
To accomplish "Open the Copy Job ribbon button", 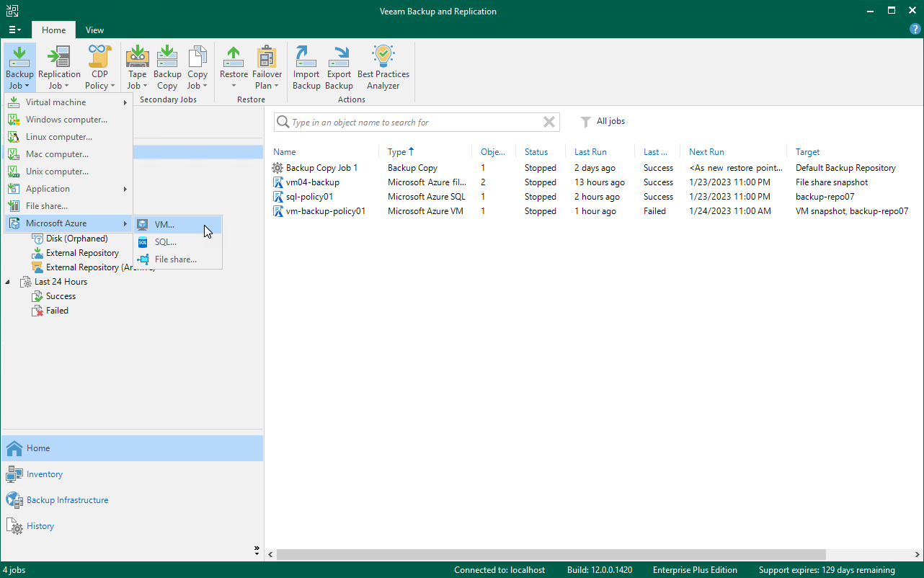I will coord(197,68).
